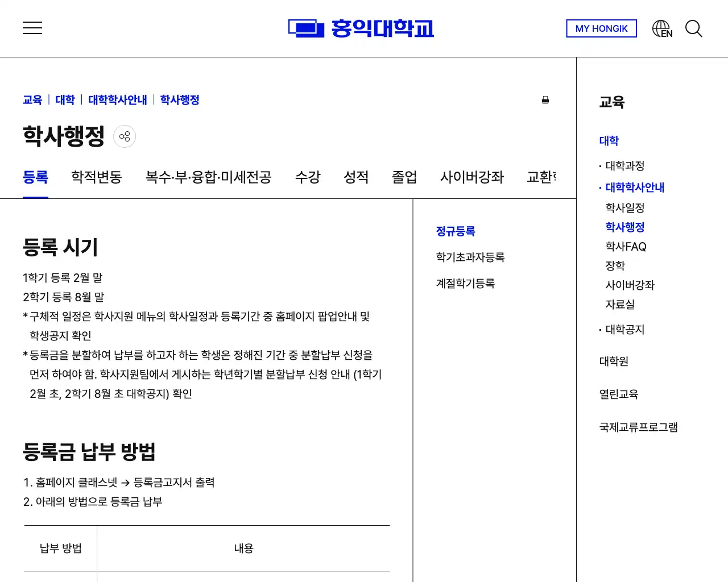Open 계절학기등록 section
Viewport: 728px width, 582px height.
click(x=466, y=282)
